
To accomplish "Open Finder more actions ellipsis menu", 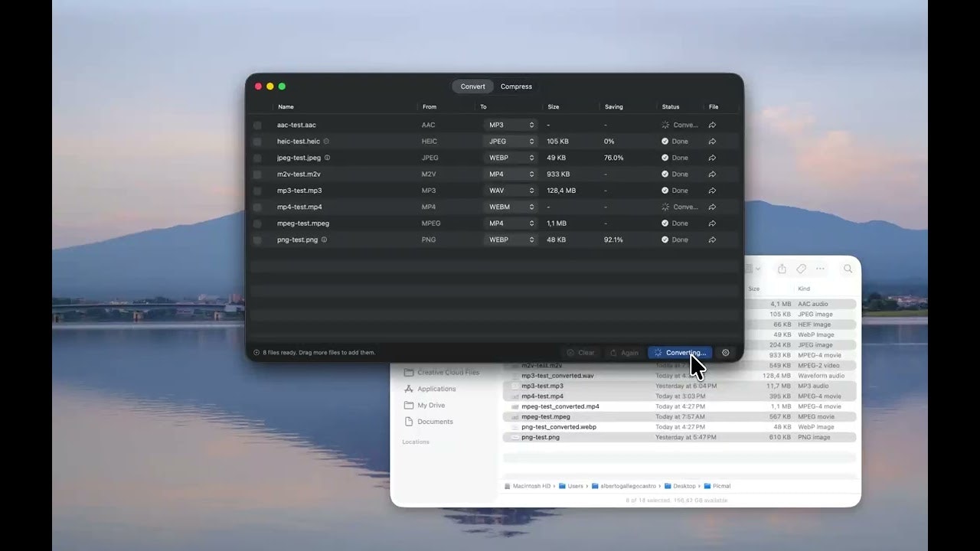I will (x=820, y=269).
